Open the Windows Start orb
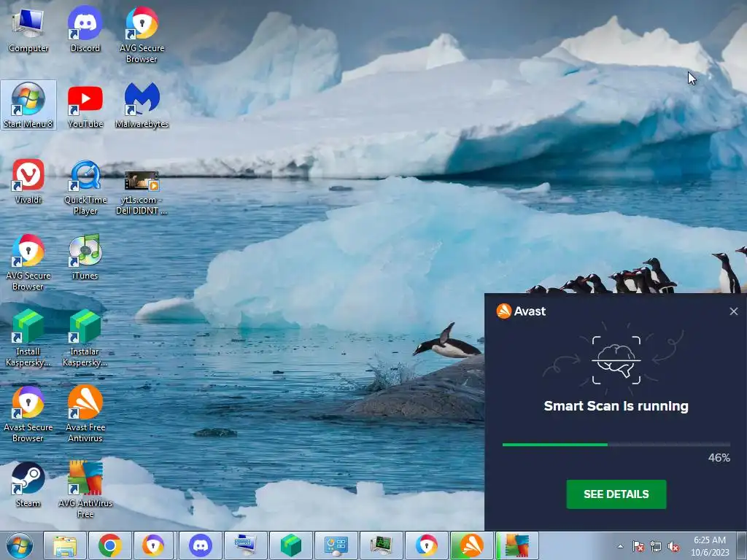747x560 pixels. point(19,545)
